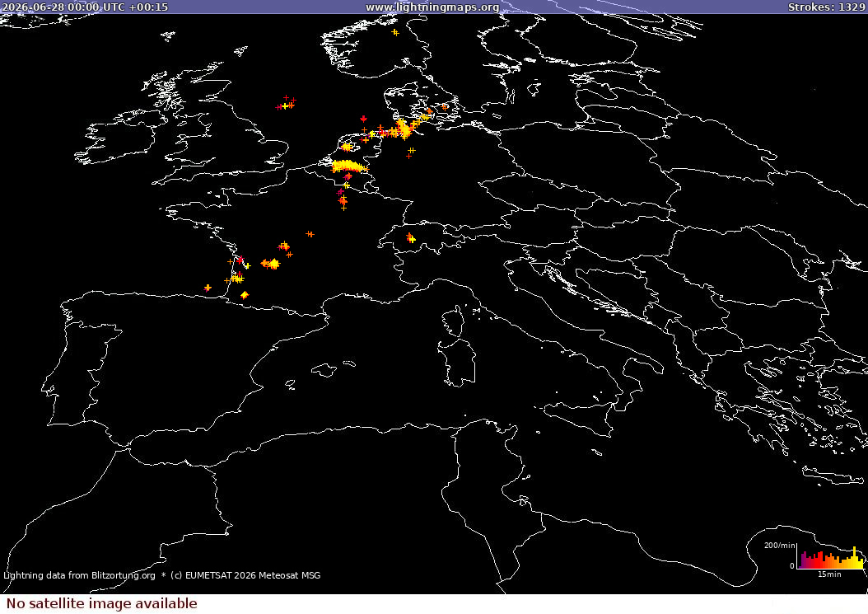Click the lightning strokes in the North Sea

[x=286, y=102]
